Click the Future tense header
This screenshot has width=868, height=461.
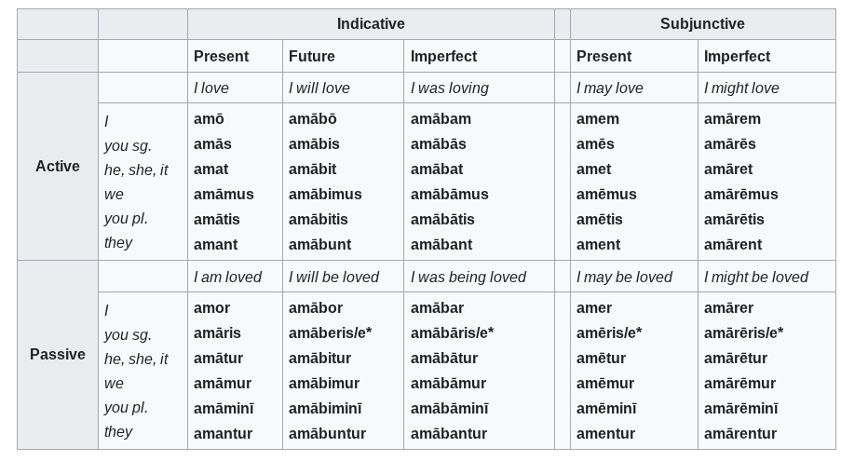(x=312, y=57)
